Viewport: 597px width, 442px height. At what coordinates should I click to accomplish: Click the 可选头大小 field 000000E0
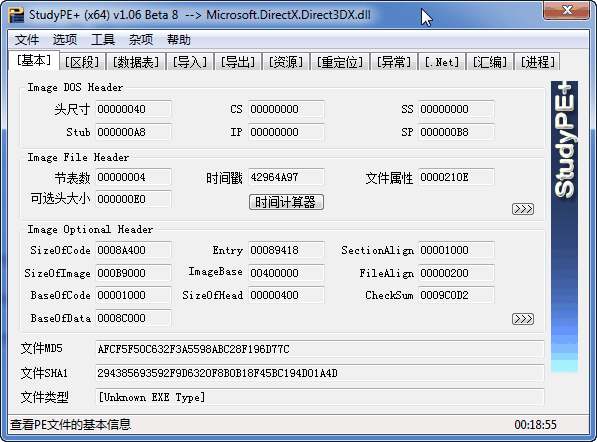[133, 199]
